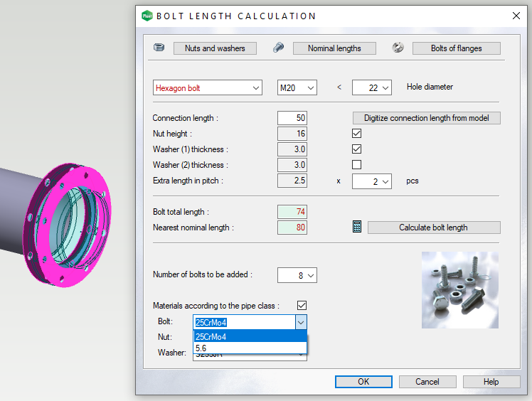Click Digitize connection length from model
Viewport: 532px width, 401px height.
427,118
